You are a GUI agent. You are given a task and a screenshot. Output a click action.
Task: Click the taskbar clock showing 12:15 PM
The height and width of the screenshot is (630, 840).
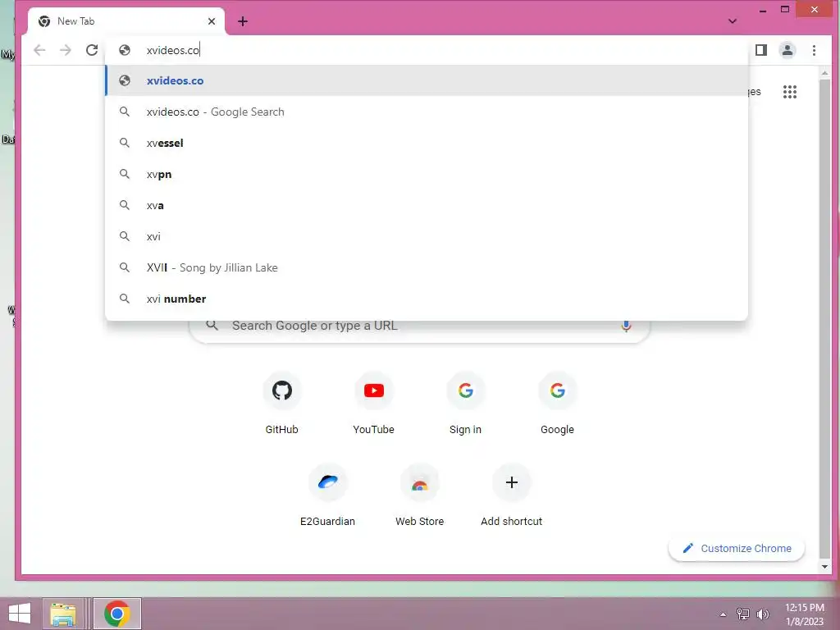coord(804,614)
